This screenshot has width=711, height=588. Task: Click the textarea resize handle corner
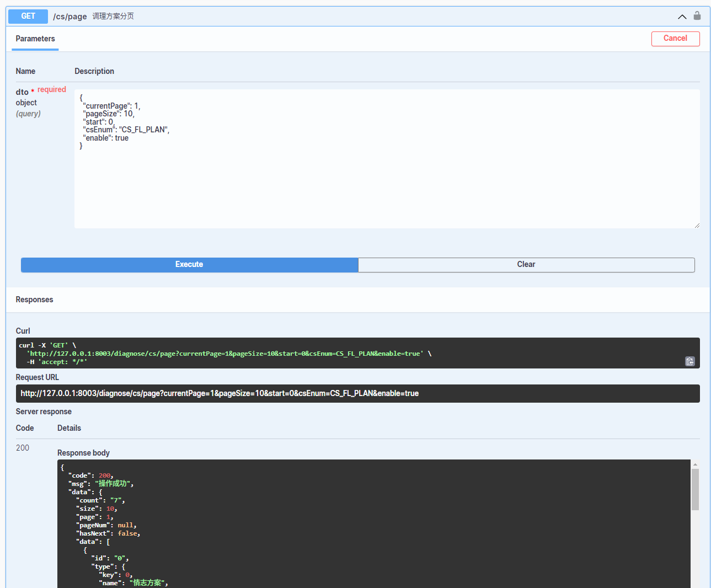(697, 225)
